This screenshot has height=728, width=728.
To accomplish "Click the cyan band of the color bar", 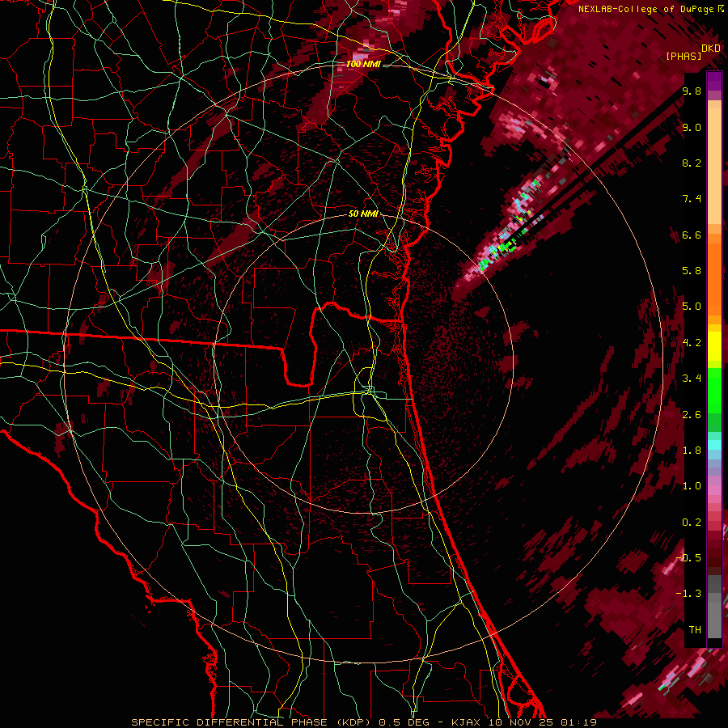I will 714,445.
